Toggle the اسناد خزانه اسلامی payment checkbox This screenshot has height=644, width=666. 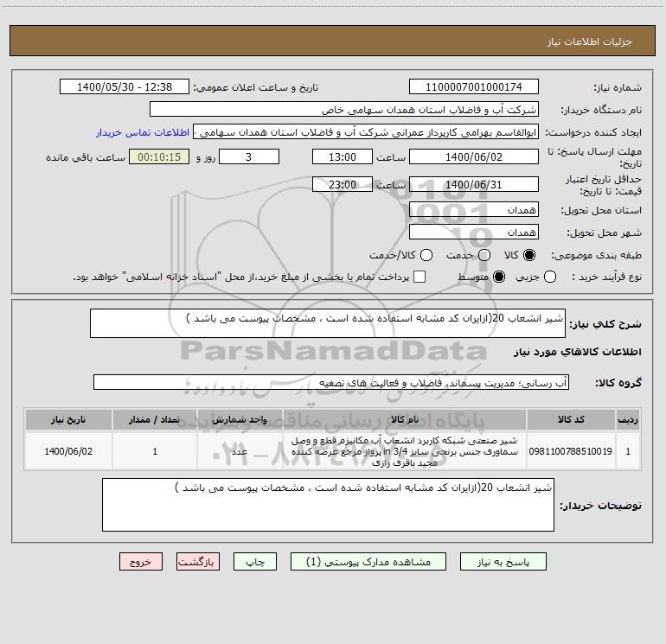click(419, 277)
